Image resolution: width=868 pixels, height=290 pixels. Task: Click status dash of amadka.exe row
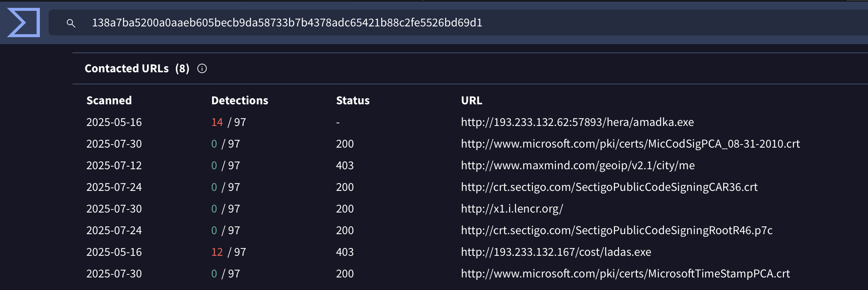tap(338, 122)
